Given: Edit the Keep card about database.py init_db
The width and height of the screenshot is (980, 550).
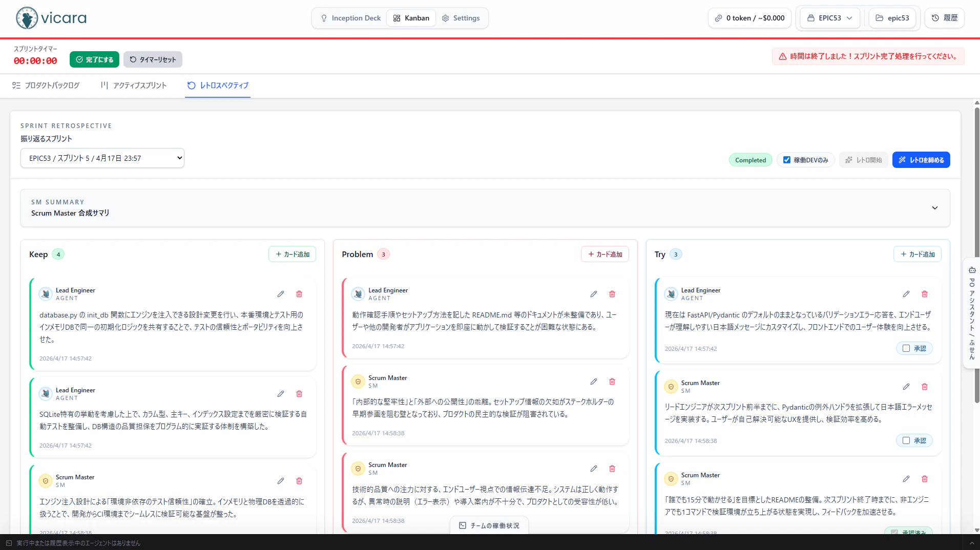Looking at the screenshot, I should point(281,294).
